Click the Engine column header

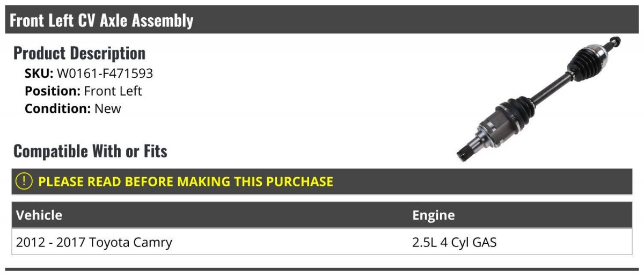434,215
